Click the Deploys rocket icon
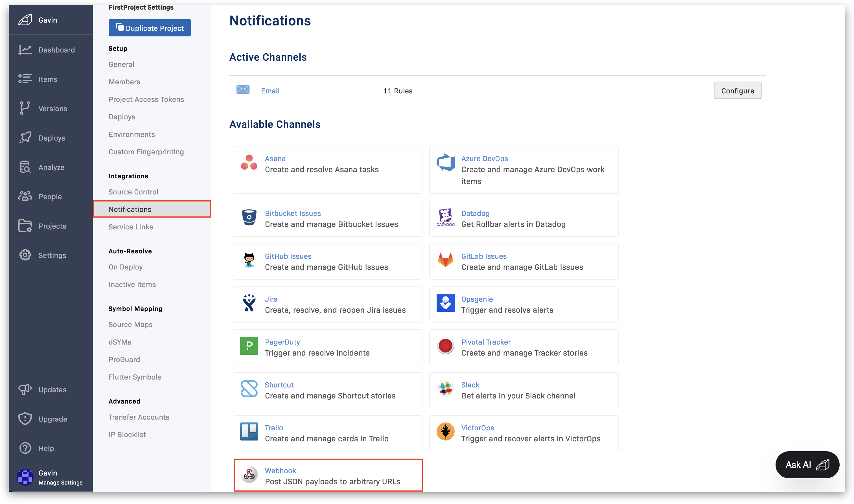 (25, 137)
